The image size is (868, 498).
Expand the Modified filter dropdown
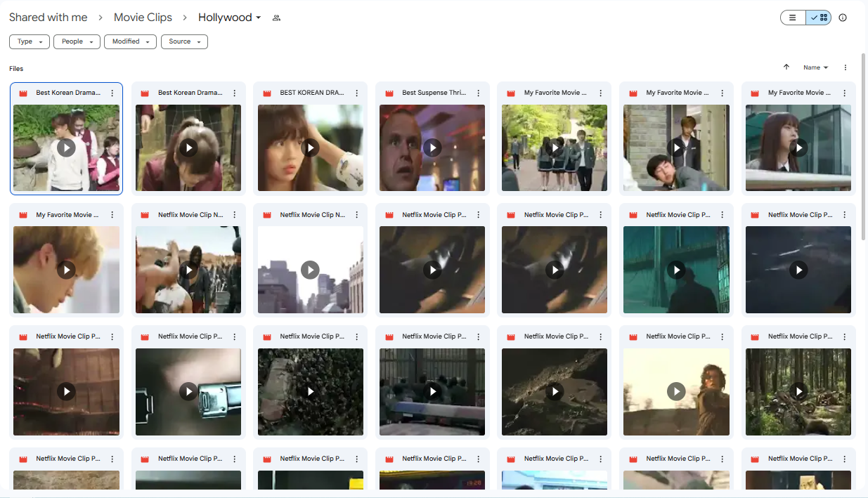(x=130, y=41)
